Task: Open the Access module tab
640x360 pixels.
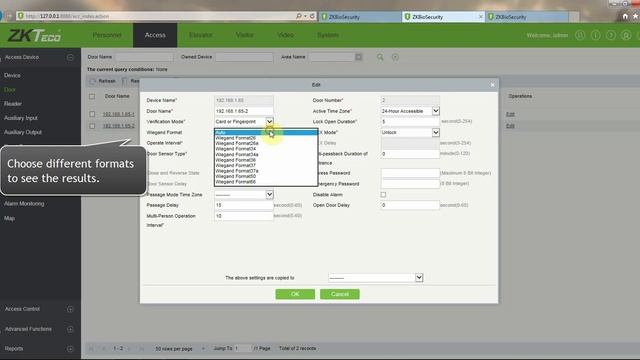Action: (155, 35)
